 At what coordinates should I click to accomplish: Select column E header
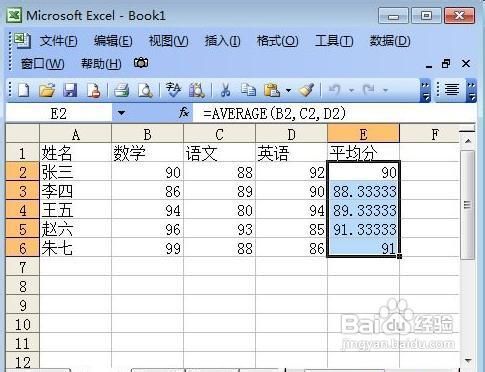364,134
